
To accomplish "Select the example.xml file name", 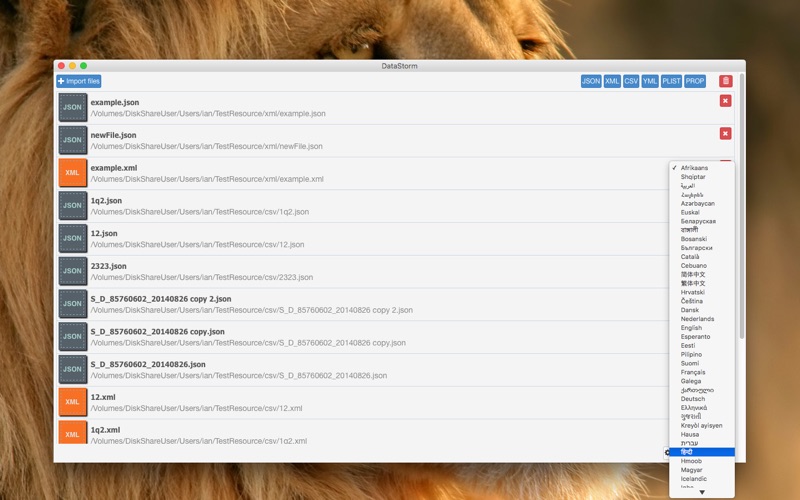I will 114,168.
